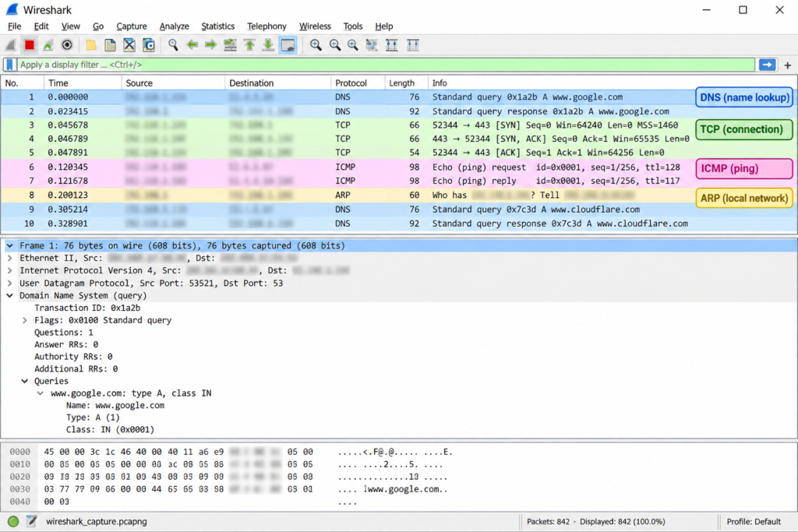
Task: Click Transaction ID: 0x1a2b field
Action: point(87,308)
